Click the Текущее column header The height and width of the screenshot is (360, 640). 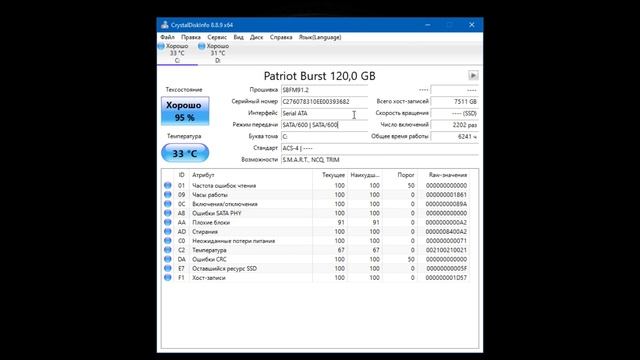tap(330, 175)
